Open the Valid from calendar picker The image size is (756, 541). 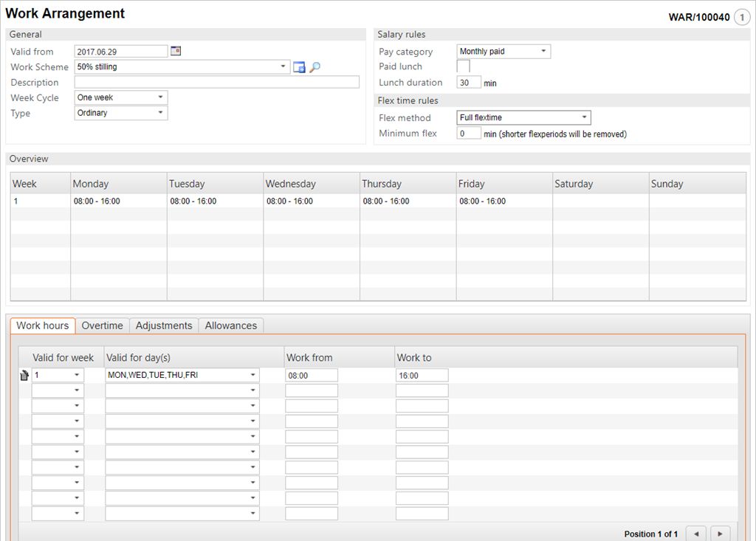pos(176,51)
